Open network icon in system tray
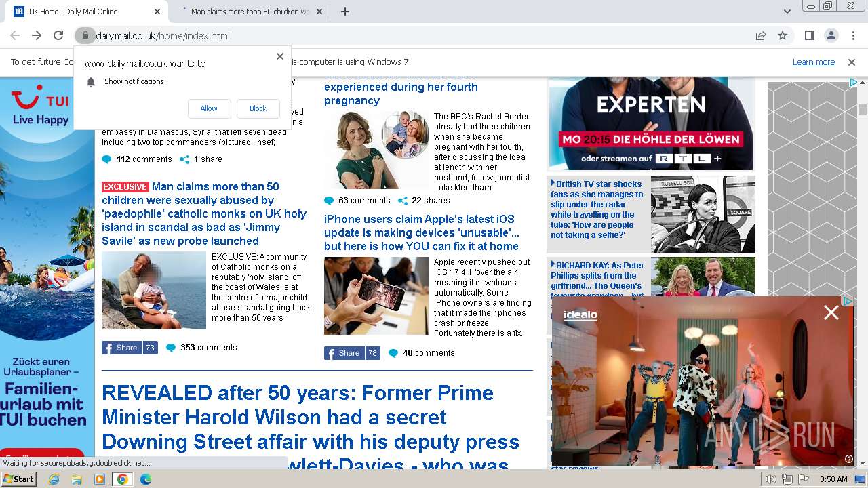Image resolution: width=868 pixels, height=488 pixels. click(787, 479)
